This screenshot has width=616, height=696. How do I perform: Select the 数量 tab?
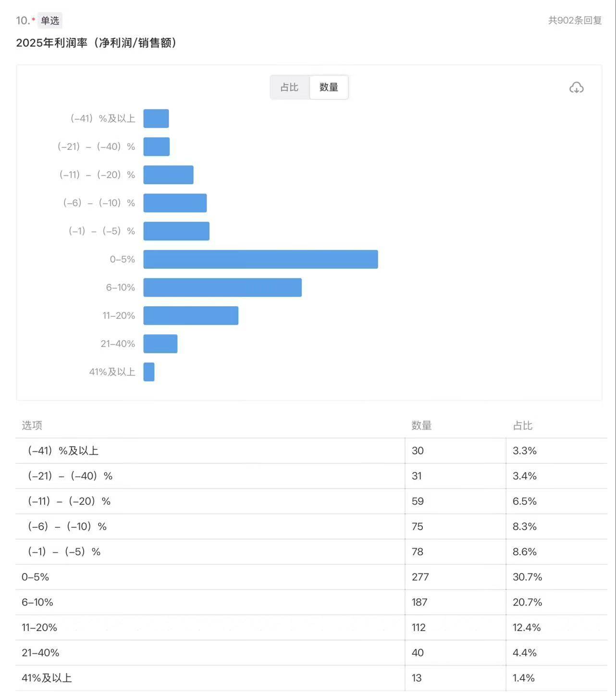pyautogui.click(x=329, y=87)
